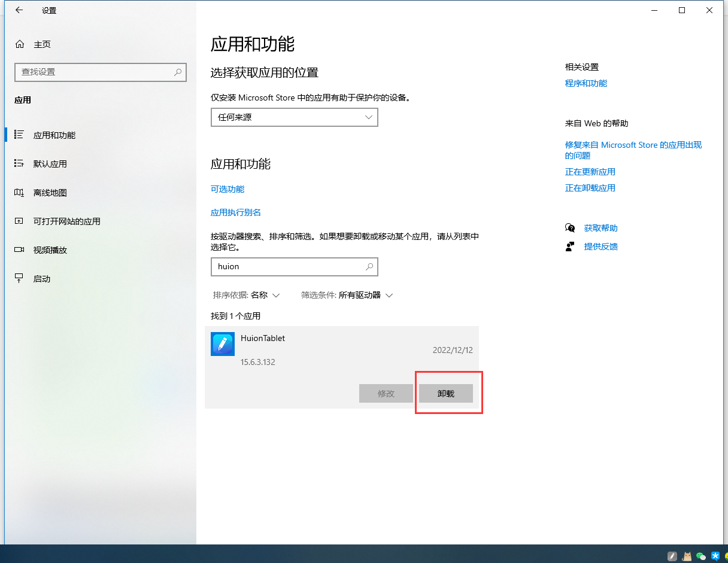The width and height of the screenshot is (728, 563).
Task: Open the 筛选条件: 所有驱动器 dropdown
Action: click(347, 295)
